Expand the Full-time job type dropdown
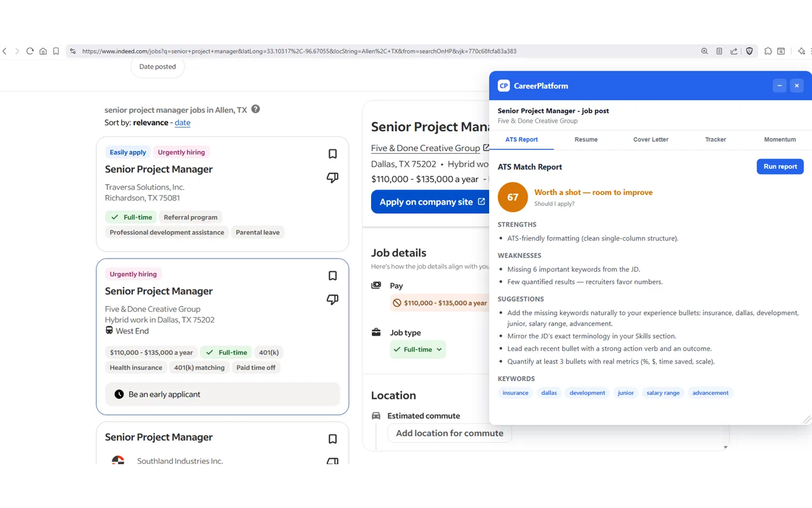Viewport: 812px width, 508px height. [x=418, y=349]
